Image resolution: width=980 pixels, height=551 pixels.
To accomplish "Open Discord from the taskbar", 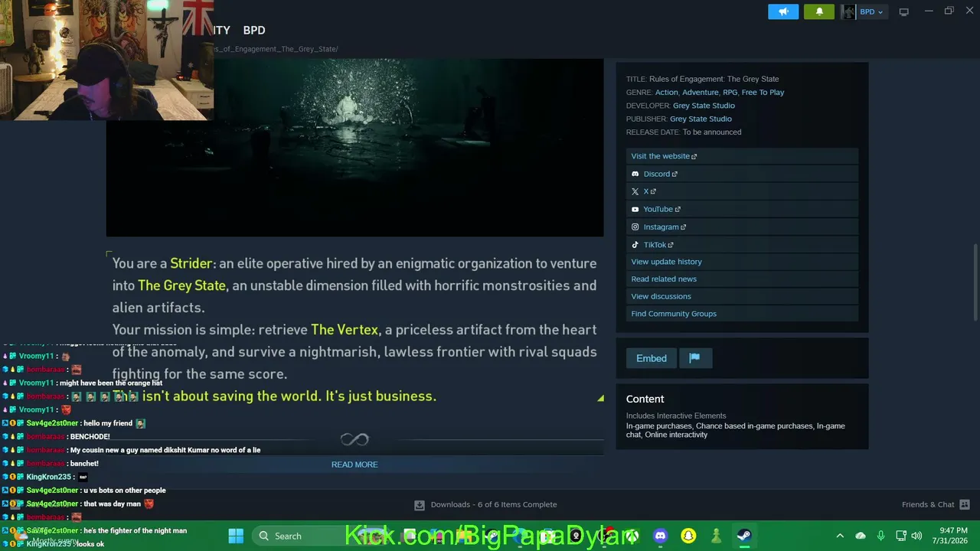I will [661, 536].
